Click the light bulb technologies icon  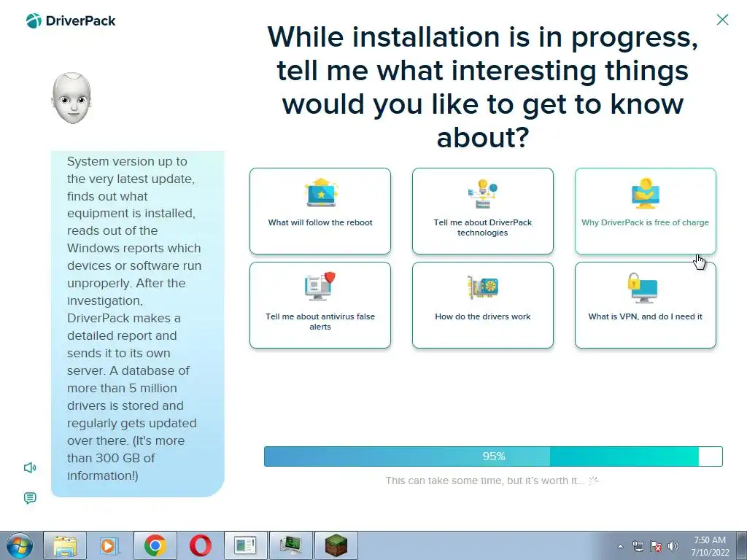(x=483, y=193)
